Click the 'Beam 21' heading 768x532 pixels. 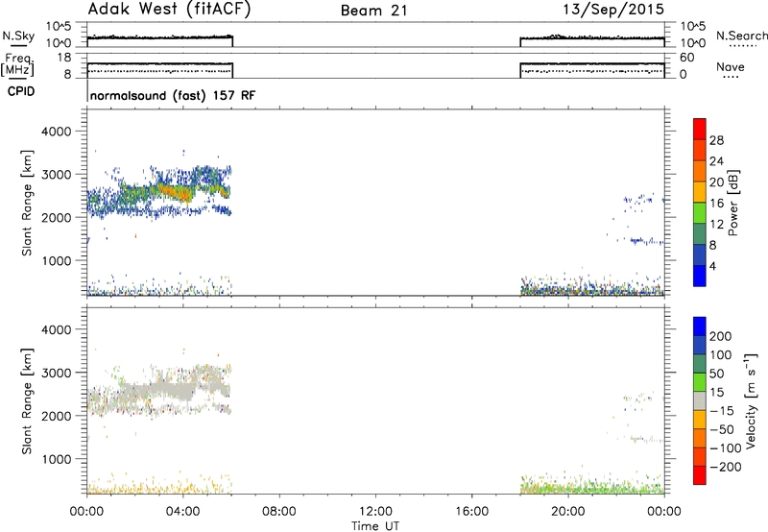point(374,11)
